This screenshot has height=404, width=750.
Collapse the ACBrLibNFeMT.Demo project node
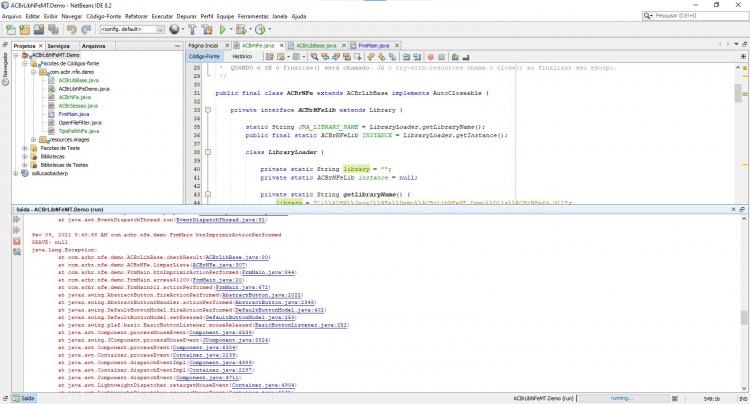[16, 55]
